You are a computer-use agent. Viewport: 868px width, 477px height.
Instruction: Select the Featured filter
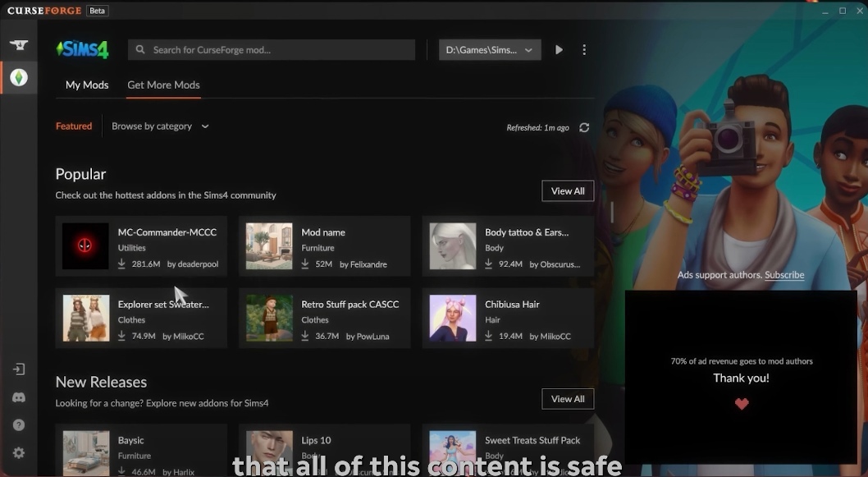[74, 126]
